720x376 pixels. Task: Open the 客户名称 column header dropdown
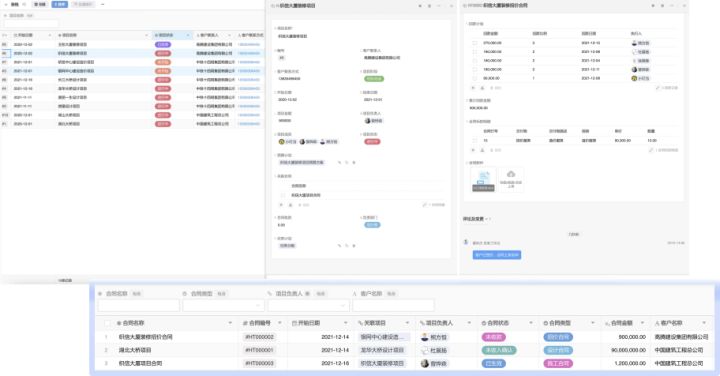click(704, 323)
